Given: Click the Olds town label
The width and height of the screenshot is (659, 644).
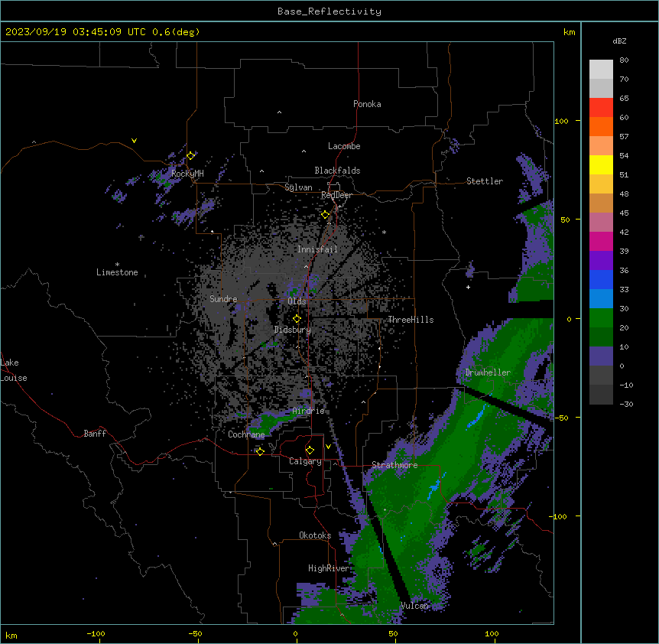Looking at the screenshot, I should coord(297,301).
